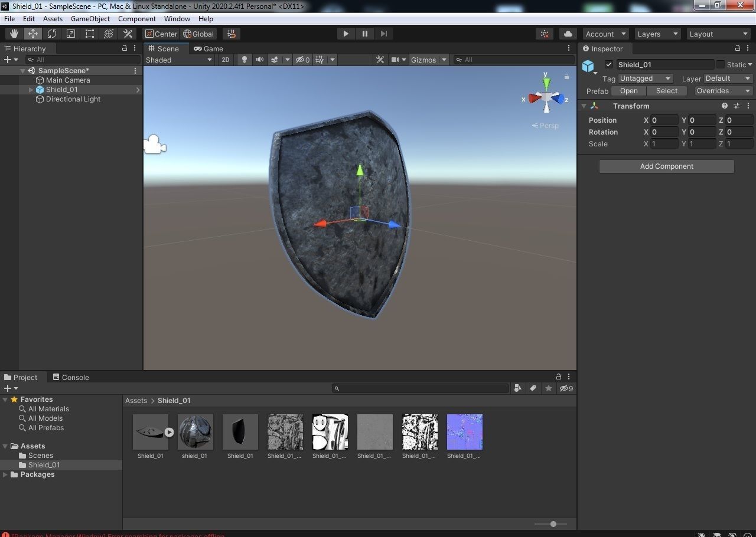Toggle scene lighting in the Scene view toolbar
Screen dimensions: 756x537
click(x=244, y=60)
